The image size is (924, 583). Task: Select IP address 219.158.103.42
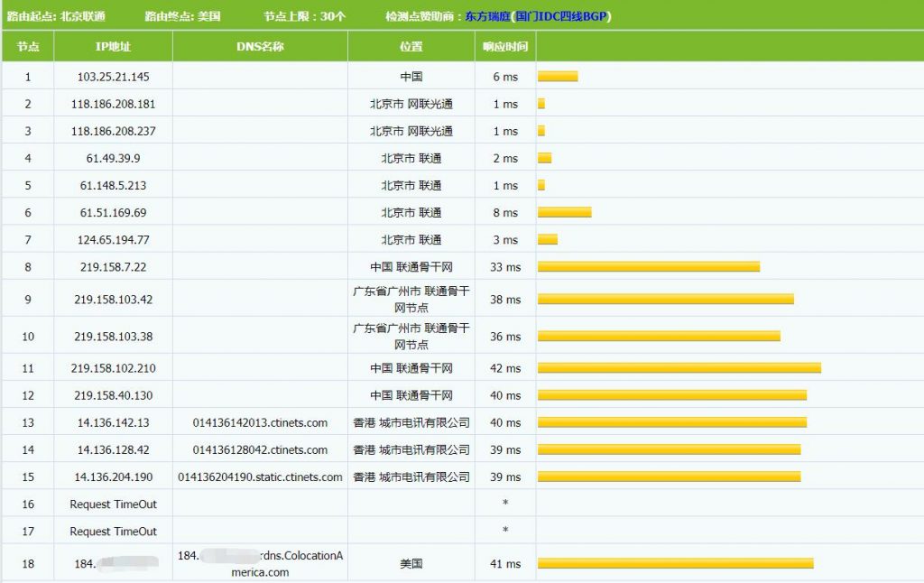(113, 300)
